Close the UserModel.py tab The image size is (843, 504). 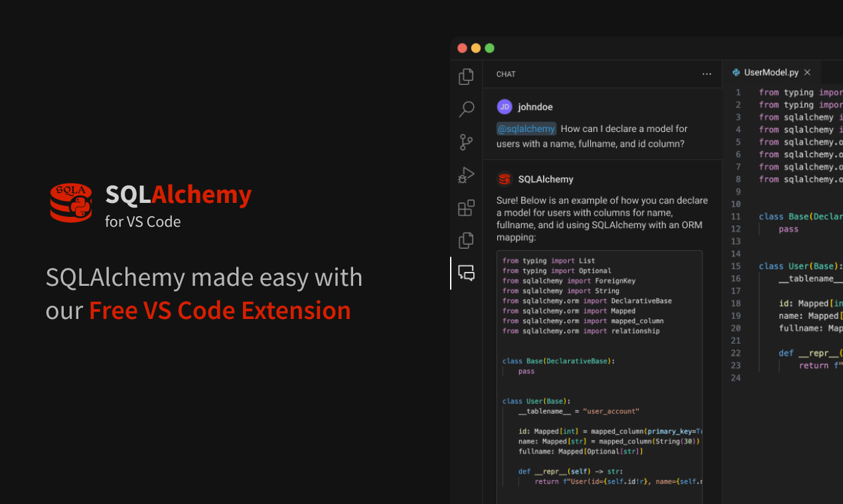click(807, 72)
